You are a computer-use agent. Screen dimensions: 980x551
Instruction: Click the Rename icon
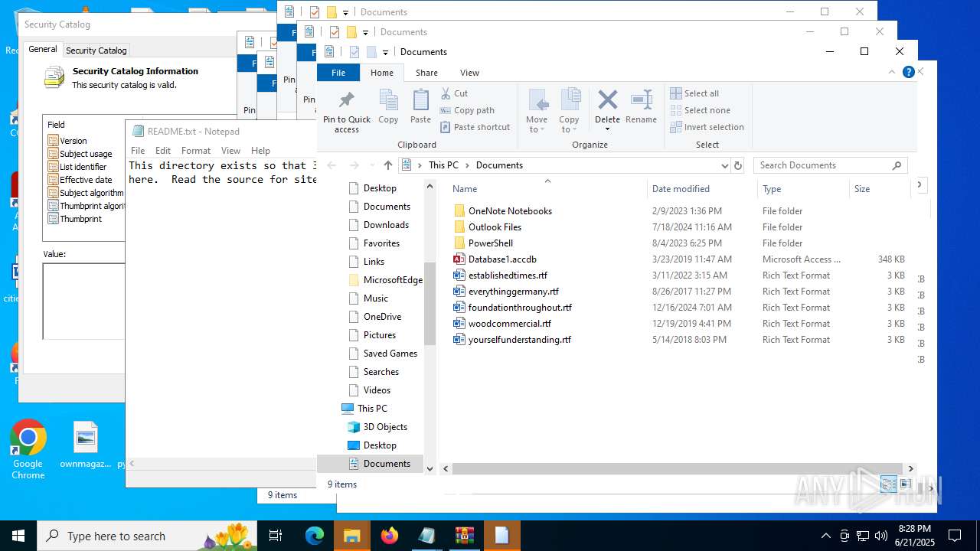[x=641, y=100]
